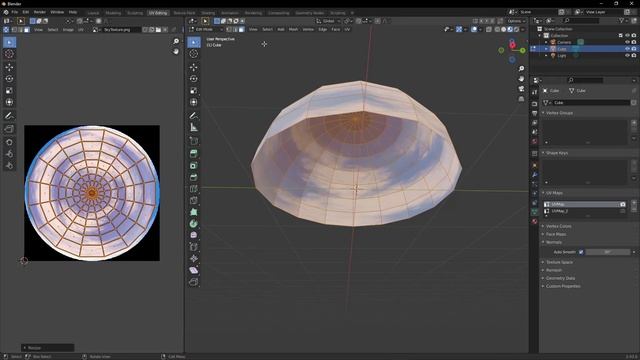Open the File menu
The height and width of the screenshot is (360, 640).
[x=15, y=12]
